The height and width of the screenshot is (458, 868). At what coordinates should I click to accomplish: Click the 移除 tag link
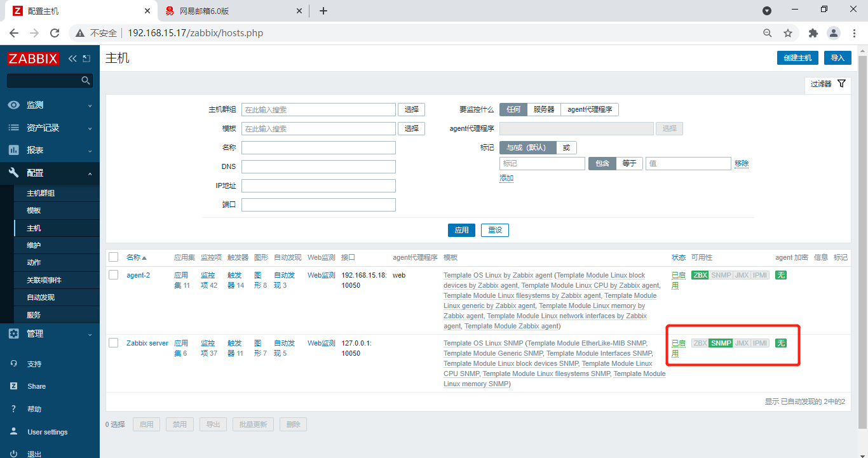tap(742, 163)
